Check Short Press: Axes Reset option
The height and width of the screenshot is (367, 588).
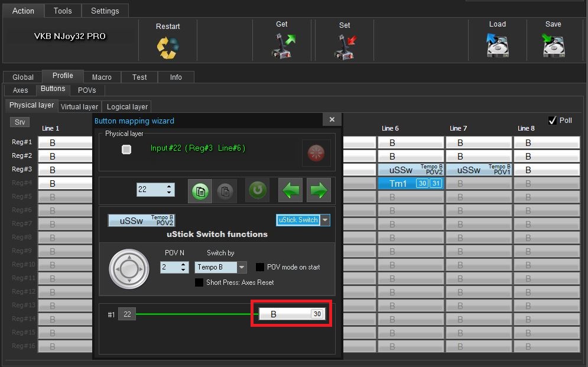point(199,282)
